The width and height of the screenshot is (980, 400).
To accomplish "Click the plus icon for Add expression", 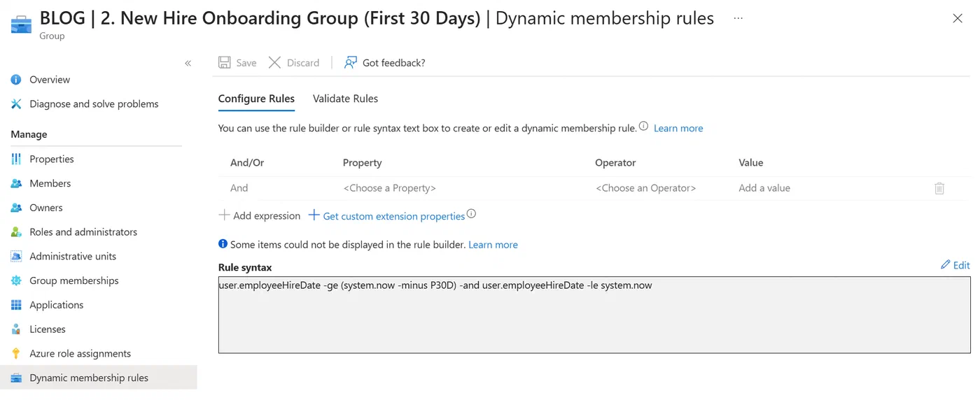I will (x=224, y=215).
